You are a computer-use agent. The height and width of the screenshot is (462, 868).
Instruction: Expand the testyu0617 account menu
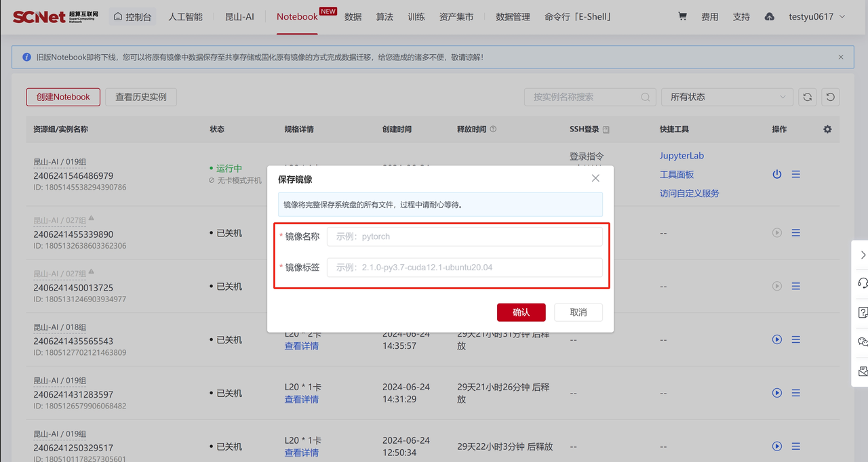[x=816, y=17]
